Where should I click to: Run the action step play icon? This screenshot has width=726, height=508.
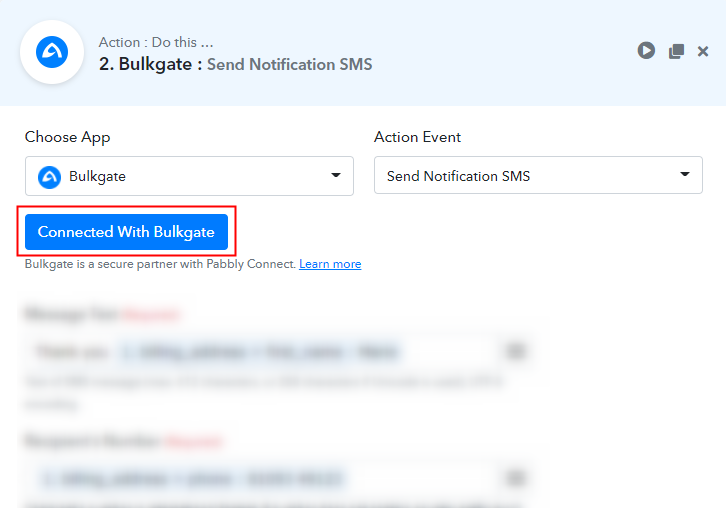(x=646, y=50)
